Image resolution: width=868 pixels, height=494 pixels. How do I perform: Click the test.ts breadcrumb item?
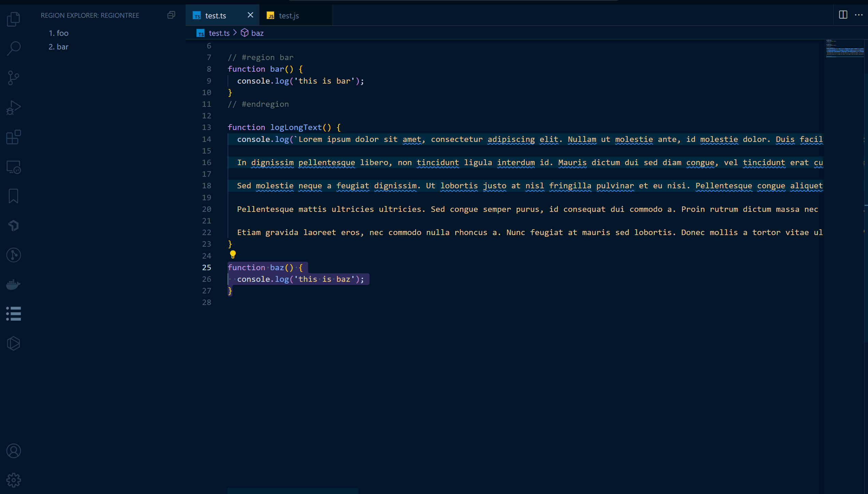click(x=219, y=33)
